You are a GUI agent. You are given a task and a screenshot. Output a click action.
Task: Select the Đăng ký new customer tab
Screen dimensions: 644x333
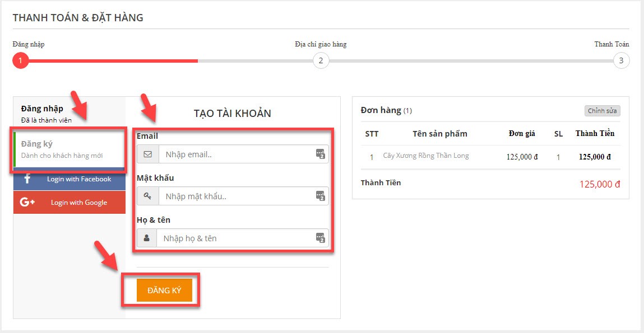coord(70,149)
